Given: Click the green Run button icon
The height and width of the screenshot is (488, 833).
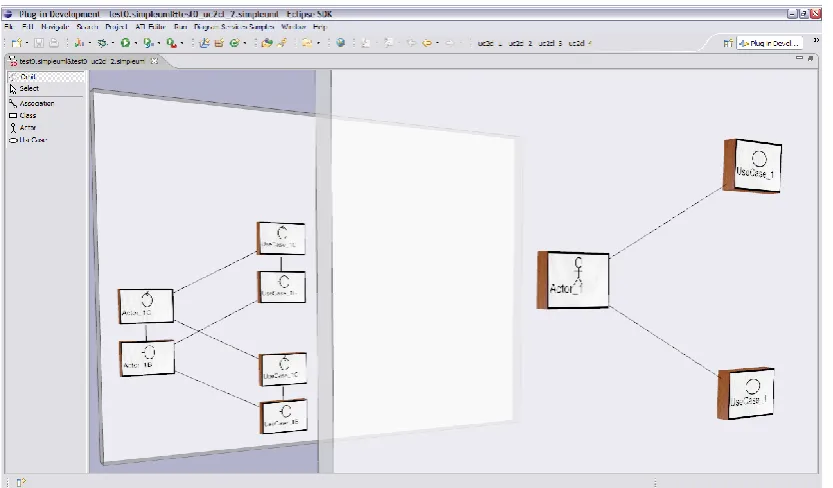Looking at the screenshot, I should (125, 43).
